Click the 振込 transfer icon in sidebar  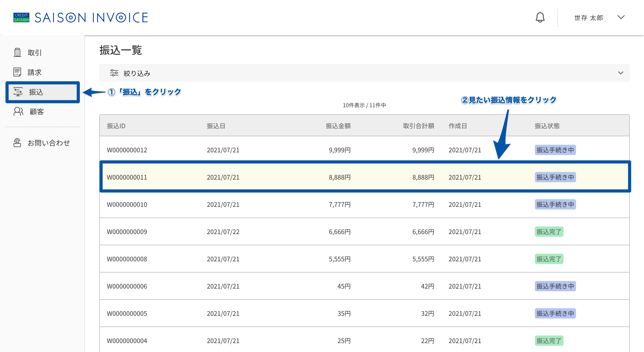point(18,92)
